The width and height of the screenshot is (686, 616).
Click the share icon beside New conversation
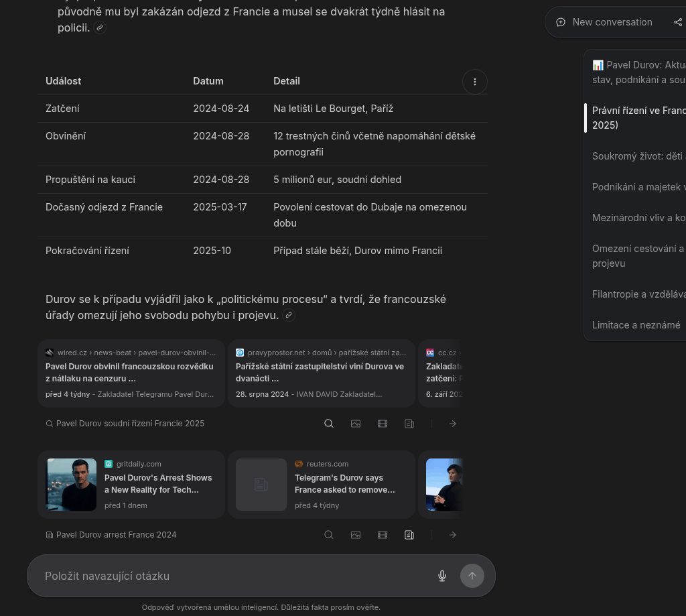[x=677, y=22]
